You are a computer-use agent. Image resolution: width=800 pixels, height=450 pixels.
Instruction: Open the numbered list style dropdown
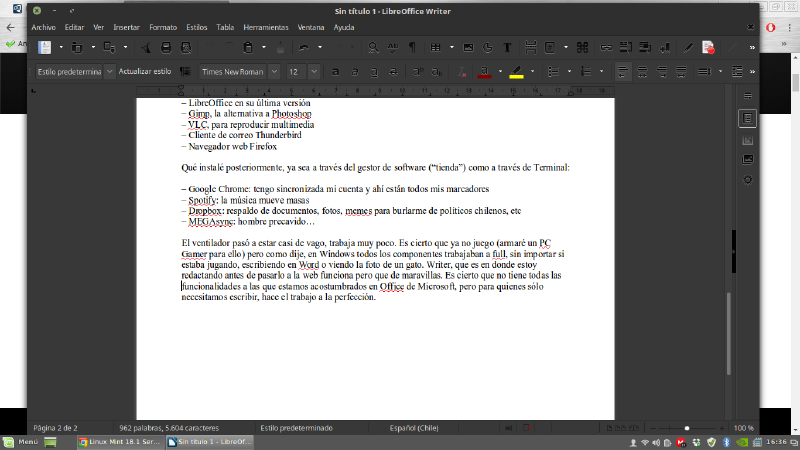(602, 72)
